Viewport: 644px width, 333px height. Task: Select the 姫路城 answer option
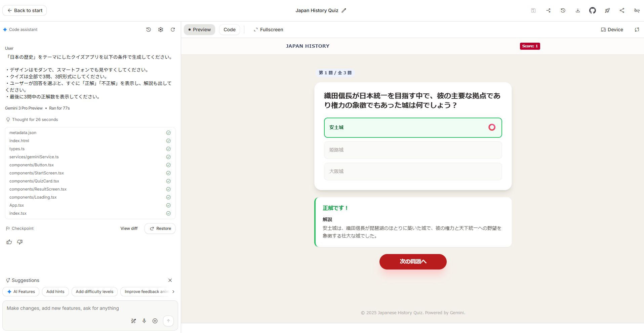(x=413, y=150)
